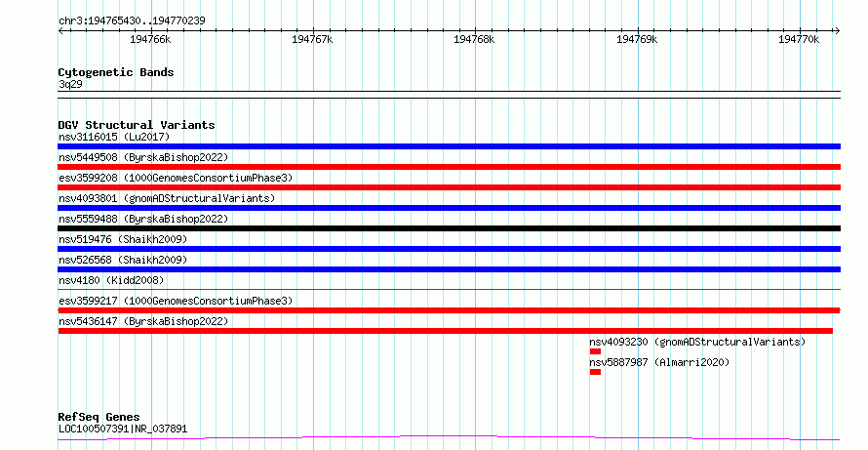Viewport: 868px width, 450px height.
Task: Click the nsv3116015 (Lu2017) label
Action: 114,137
